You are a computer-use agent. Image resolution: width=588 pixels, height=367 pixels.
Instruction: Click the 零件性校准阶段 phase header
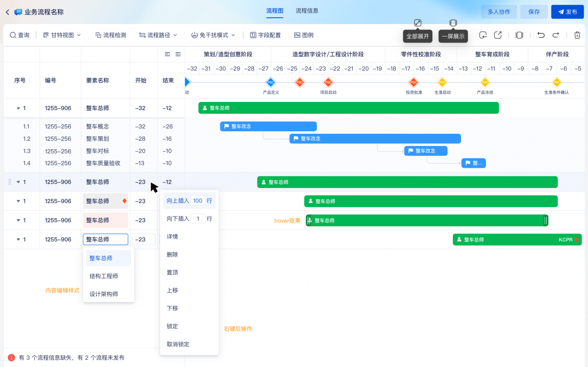click(x=421, y=54)
